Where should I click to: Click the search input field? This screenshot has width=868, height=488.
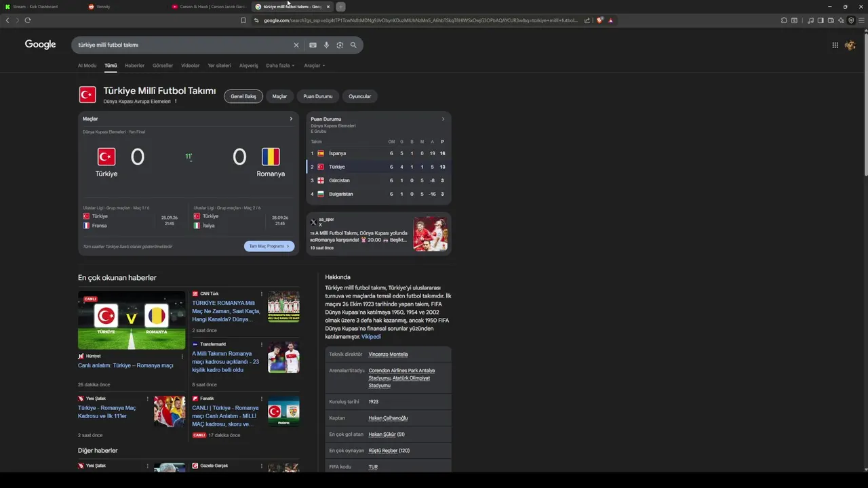pos(183,45)
